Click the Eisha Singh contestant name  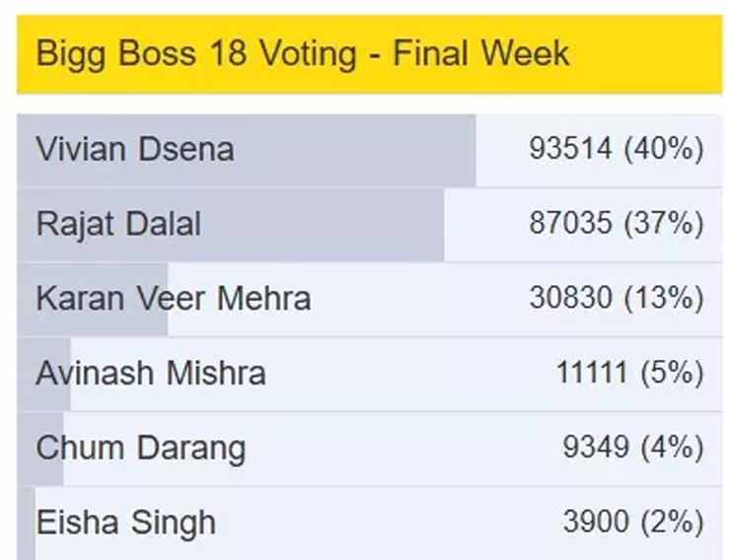tap(125, 523)
